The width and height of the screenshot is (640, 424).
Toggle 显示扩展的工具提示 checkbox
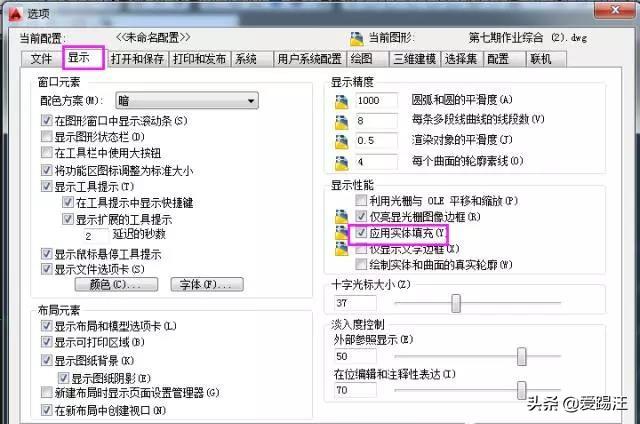click(68, 220)
